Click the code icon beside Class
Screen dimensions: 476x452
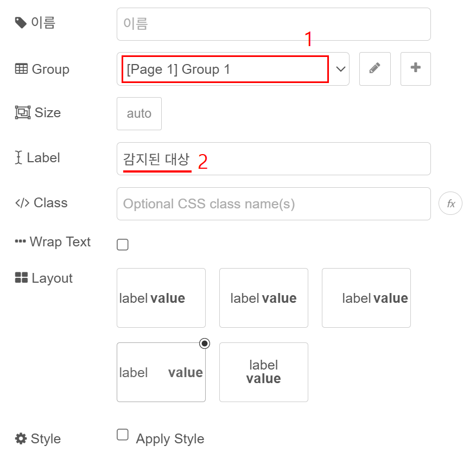22,203
